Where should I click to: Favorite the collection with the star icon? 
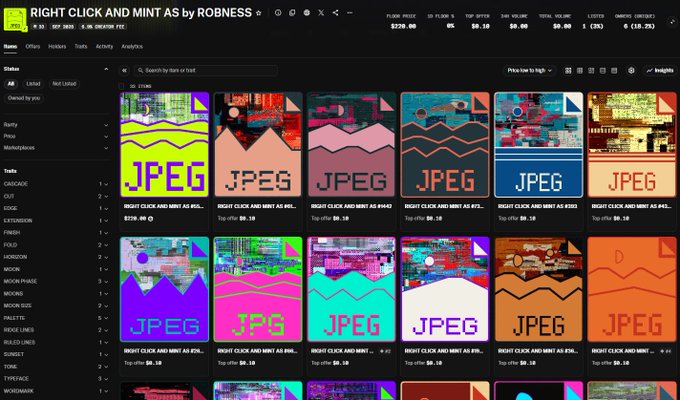(x=259, y=13)
